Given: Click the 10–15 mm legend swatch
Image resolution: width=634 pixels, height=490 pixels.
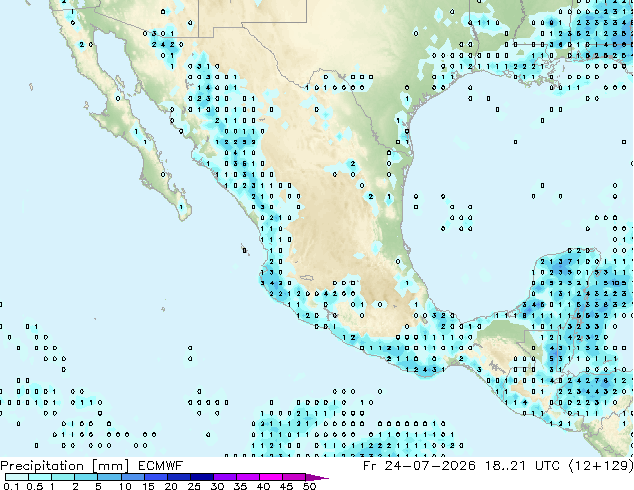Looking at the screenshot, I should coord(132,477).
